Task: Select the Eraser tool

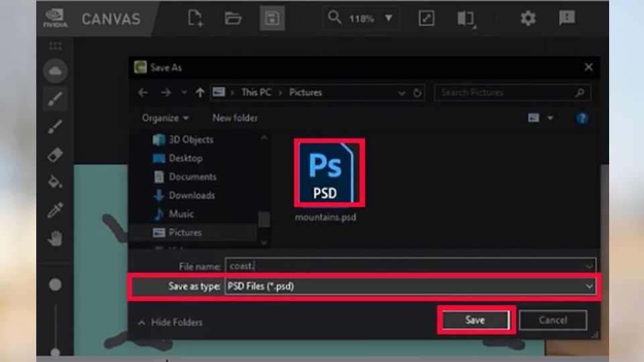Action: coord(55,155)
